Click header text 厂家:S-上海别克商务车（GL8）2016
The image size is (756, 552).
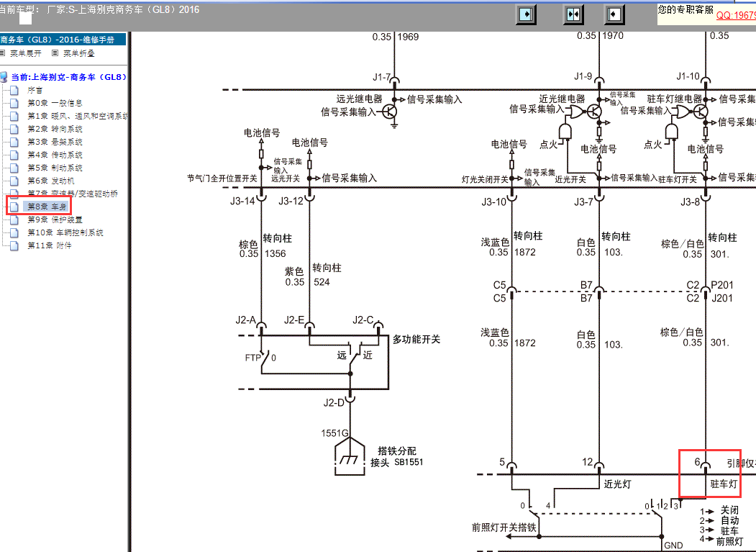coord(122,9)
